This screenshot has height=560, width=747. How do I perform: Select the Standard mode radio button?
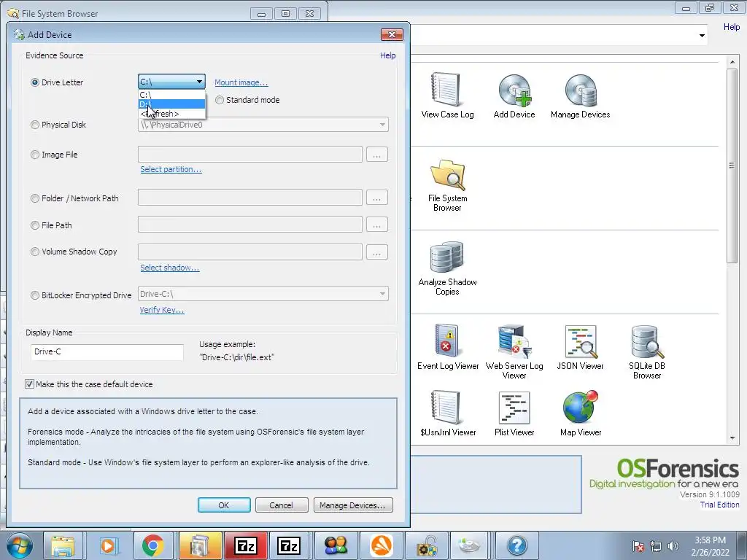click(x=220, y=100)
